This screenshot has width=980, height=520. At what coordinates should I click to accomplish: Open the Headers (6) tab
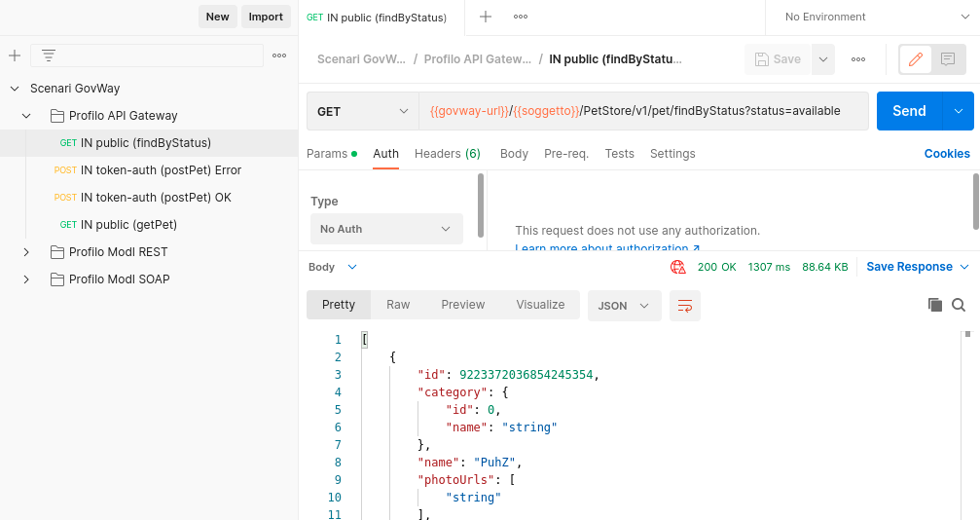(x=448, y=154)
